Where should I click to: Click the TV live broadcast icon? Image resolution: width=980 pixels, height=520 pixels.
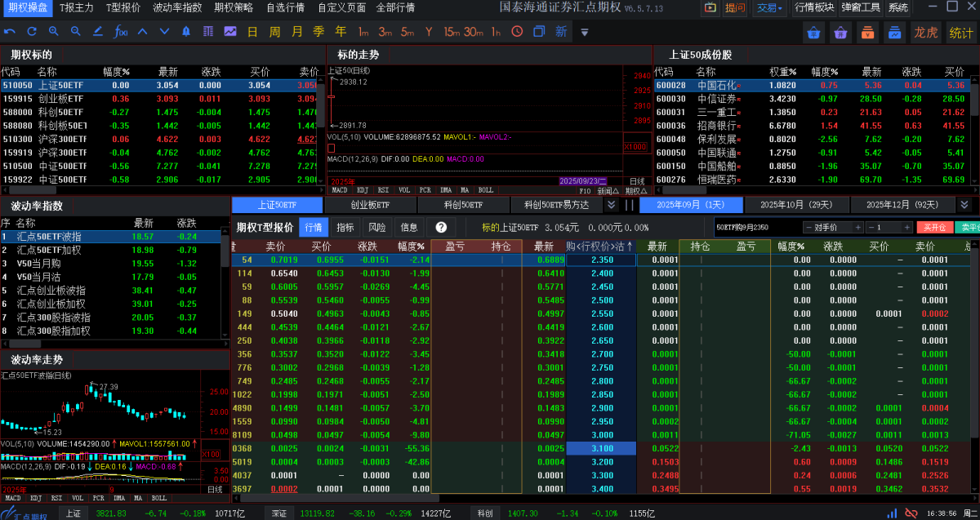710,8
